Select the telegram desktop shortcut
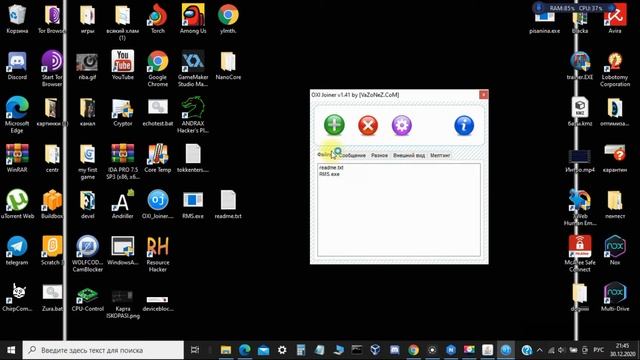This screenshot has height=360, width=640. (x=17, y=251)
